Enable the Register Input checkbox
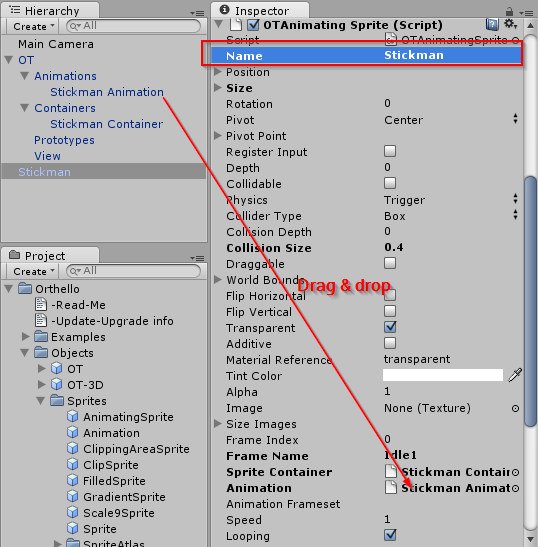 click(x=390, y=151)
